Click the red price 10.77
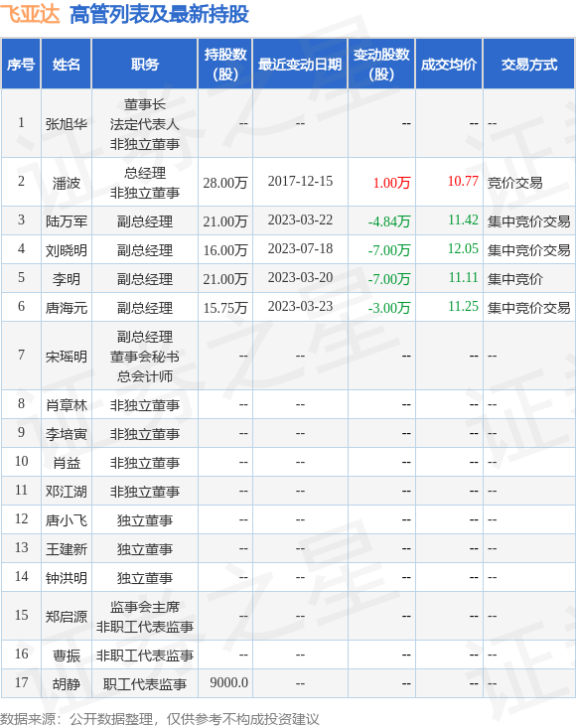The width and height of the screenshot is (576, 728). click(x=463, y=181)
